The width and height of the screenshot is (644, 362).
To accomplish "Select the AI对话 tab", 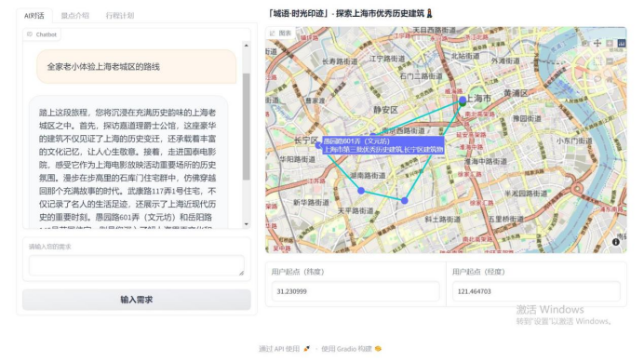I will pos(34,16).
